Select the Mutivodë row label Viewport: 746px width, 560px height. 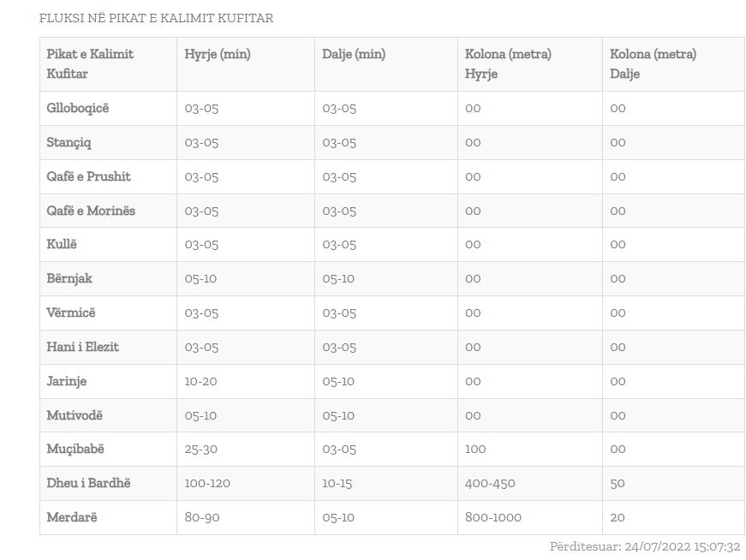click(x=75, y=415)
